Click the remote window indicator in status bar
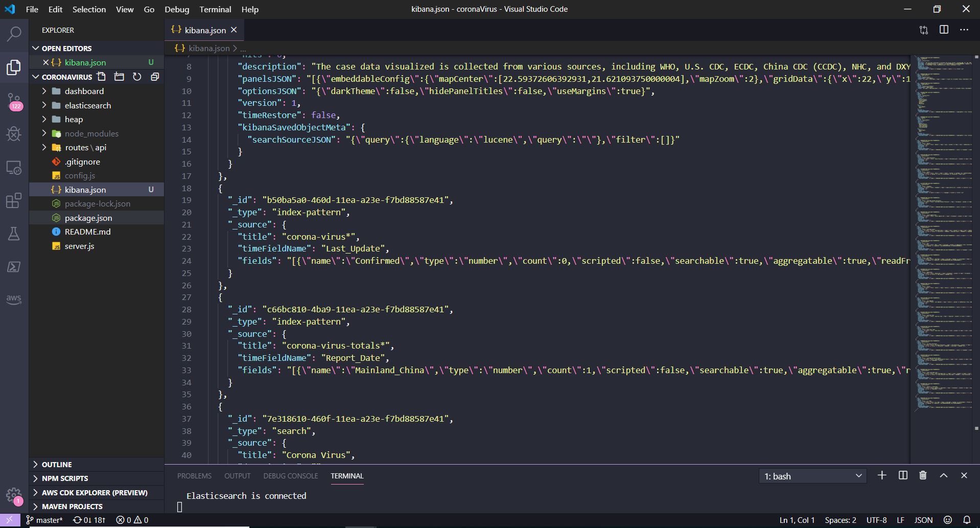 click(9, 520)
